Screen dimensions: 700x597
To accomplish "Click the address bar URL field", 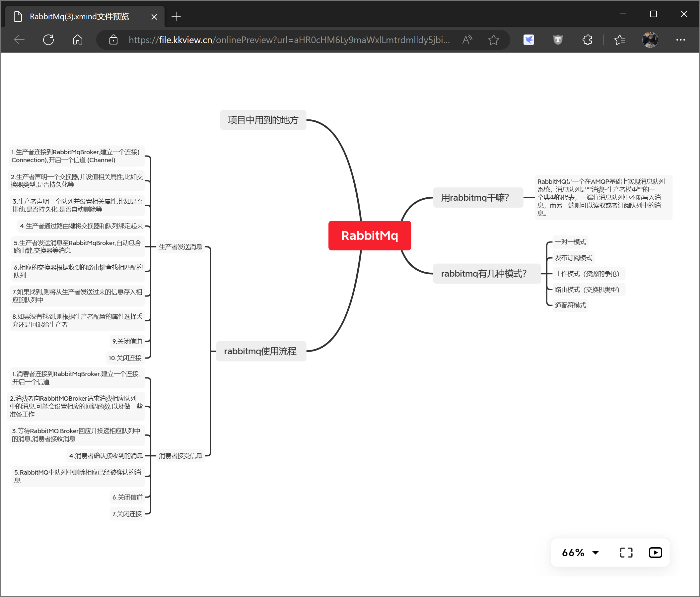I will point(289,40).
